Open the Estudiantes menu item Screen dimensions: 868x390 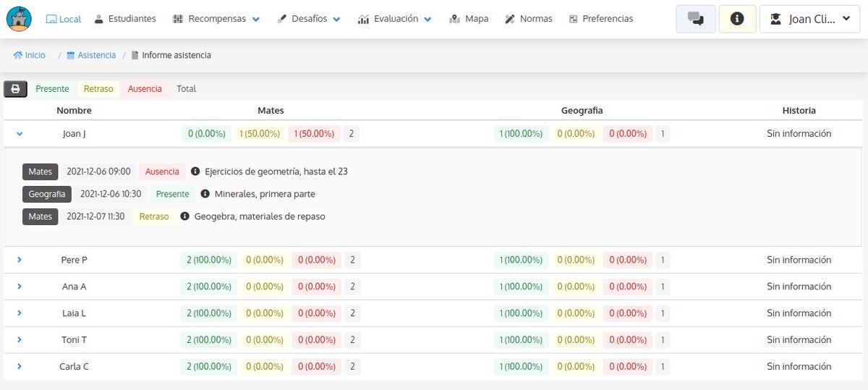coord(125,19)
